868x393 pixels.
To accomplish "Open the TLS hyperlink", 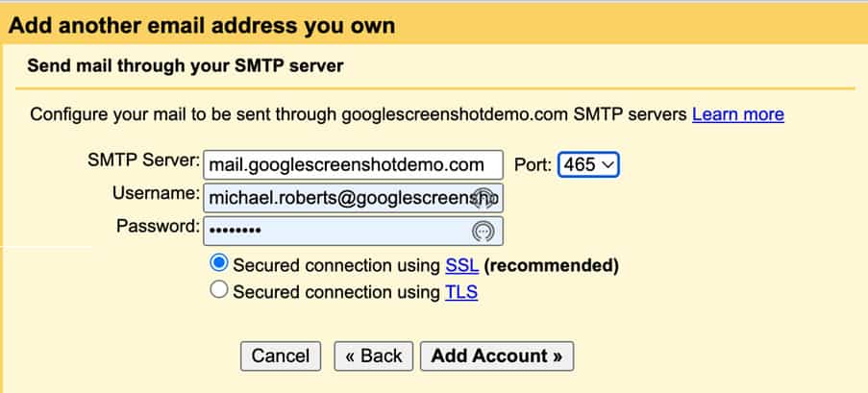I will click(x=461, y=292).
